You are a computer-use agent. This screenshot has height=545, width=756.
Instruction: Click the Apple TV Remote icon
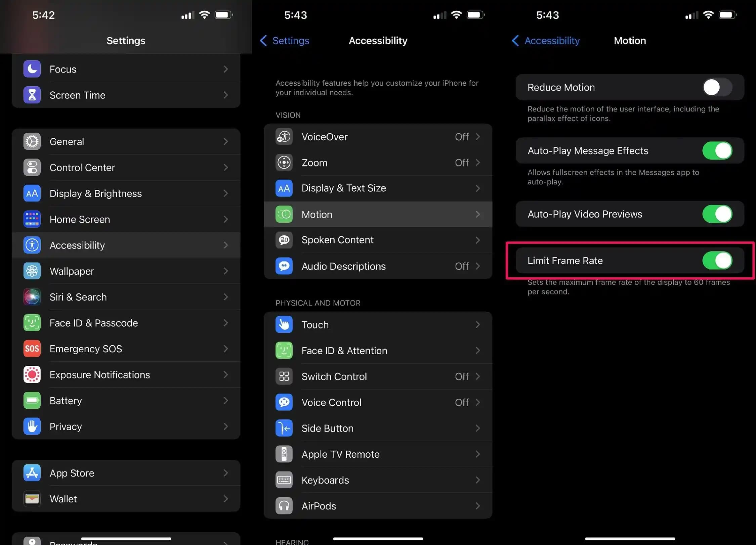click(284, 454)
